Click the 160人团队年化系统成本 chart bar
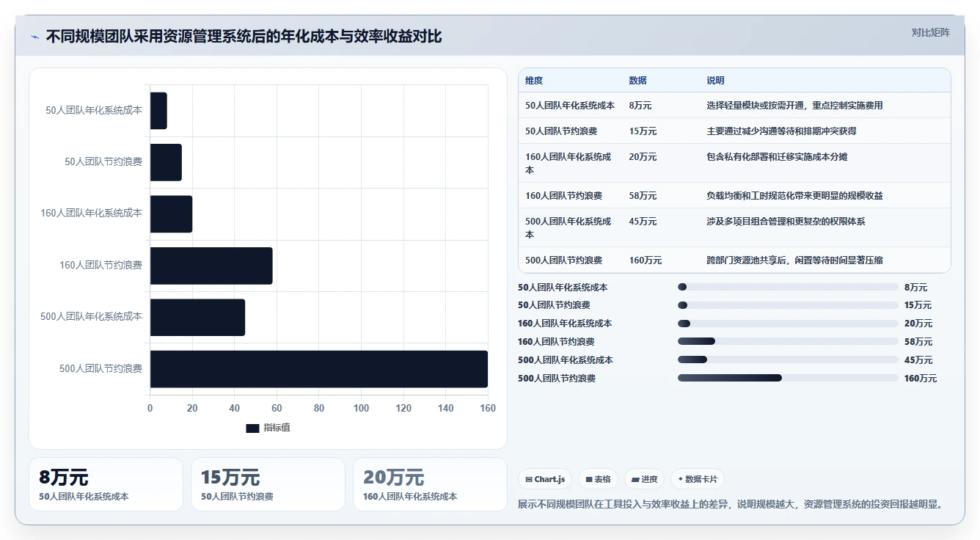980x540 pixels. 171,214
